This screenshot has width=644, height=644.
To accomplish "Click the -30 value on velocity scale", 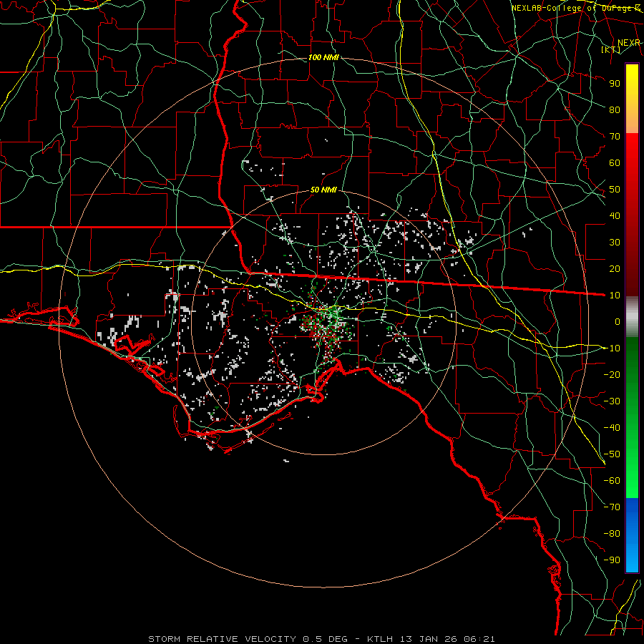I will coord(612,401).
